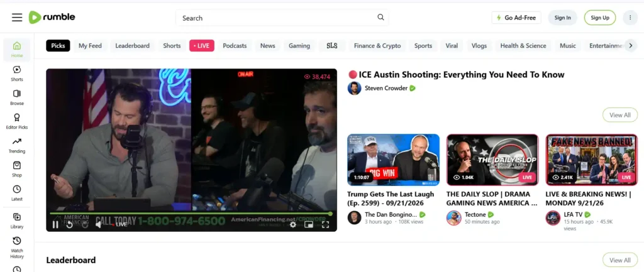
Task: Click Steven Crowder's avatar
Action: pos(354,88)
